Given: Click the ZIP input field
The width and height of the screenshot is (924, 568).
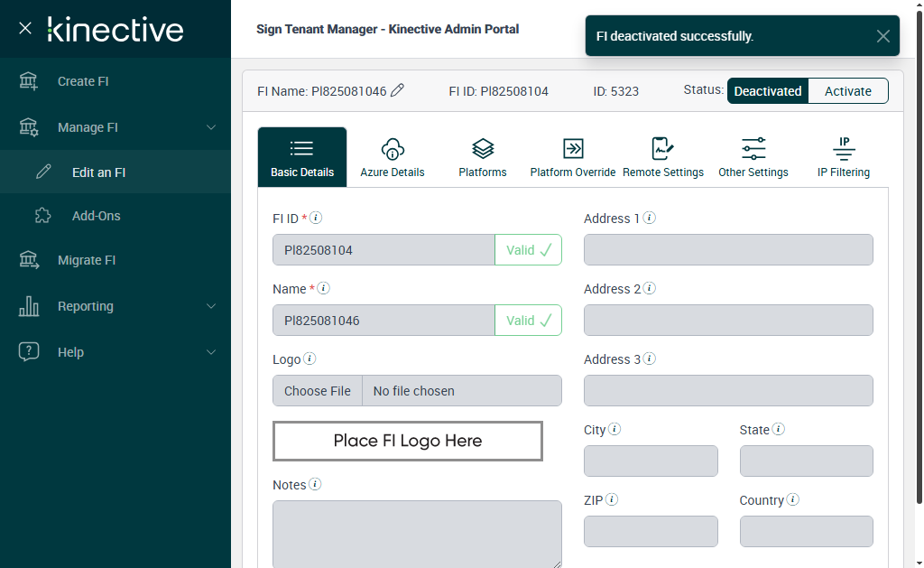Looking at the screenshot, I should click(651, 532).
